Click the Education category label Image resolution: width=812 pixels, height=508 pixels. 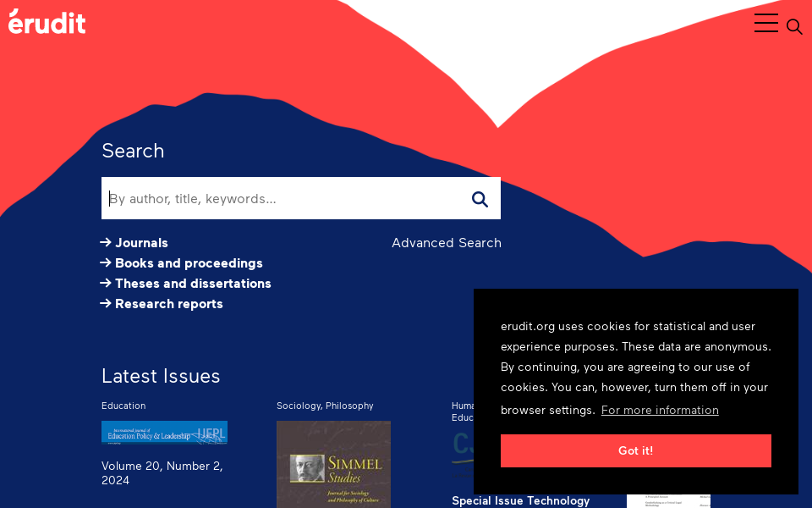click(x=123, y=406)
